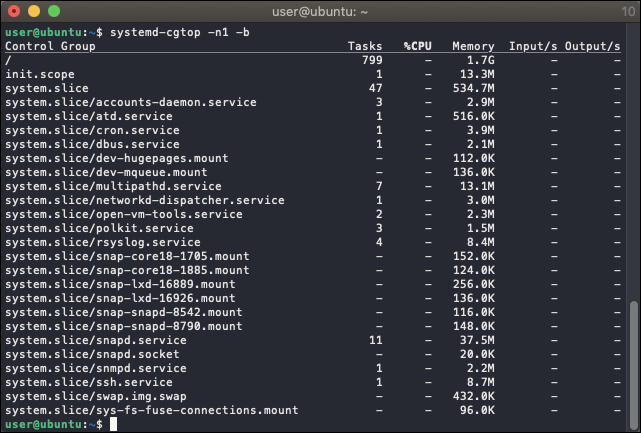The image size is (641, 433).
Task: Click the 2.3M memory value
Action: [481, 214]
